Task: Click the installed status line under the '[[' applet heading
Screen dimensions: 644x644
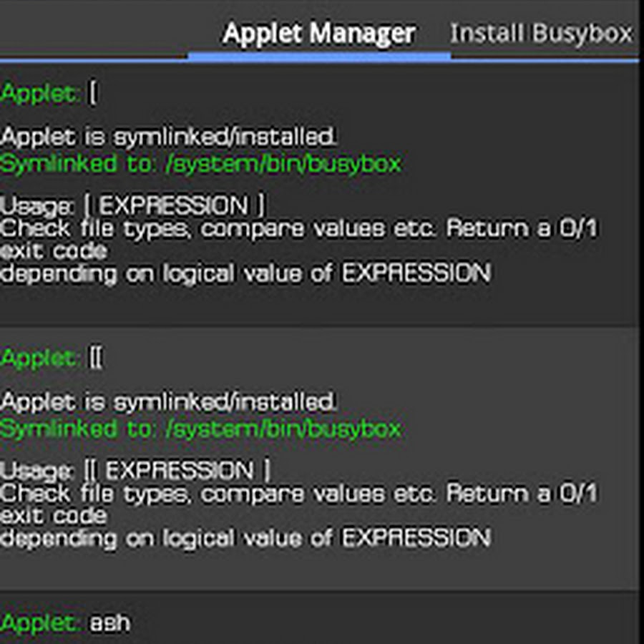Action: click(x=168, y=401)
